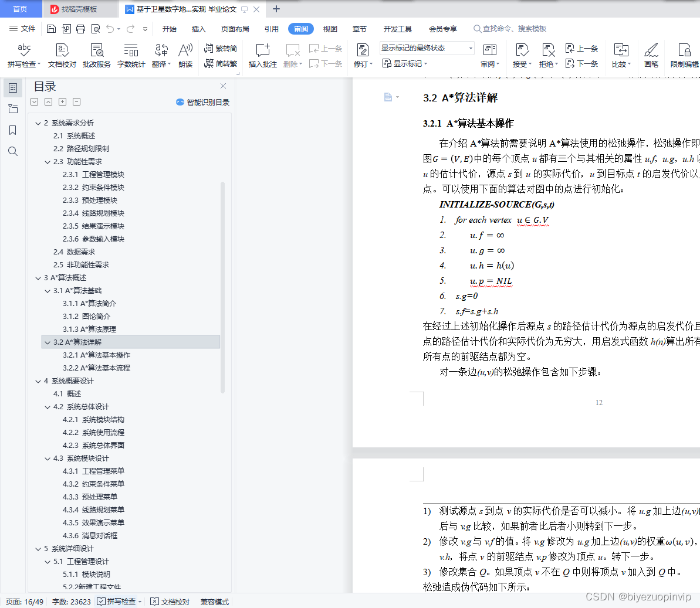Click the 目录 panel vertical scrollbar
Viewport: 700px width, 608px height.
[x=222, y=287]
